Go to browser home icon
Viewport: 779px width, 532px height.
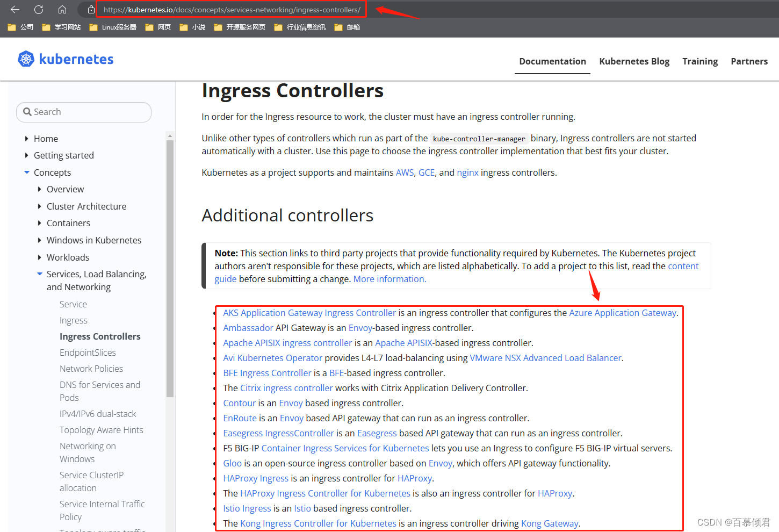[x=62, y=10]
